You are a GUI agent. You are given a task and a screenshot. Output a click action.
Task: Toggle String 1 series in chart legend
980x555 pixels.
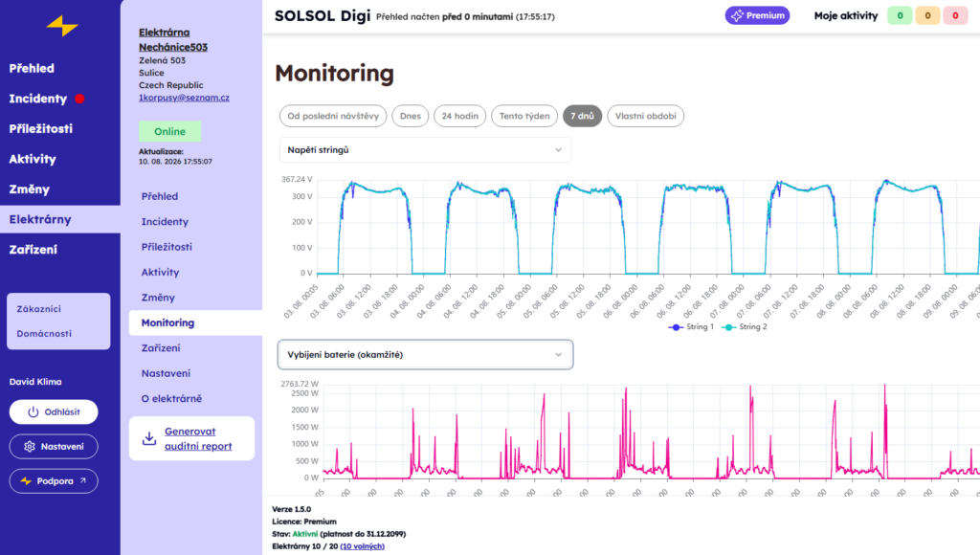click(691, 327)
